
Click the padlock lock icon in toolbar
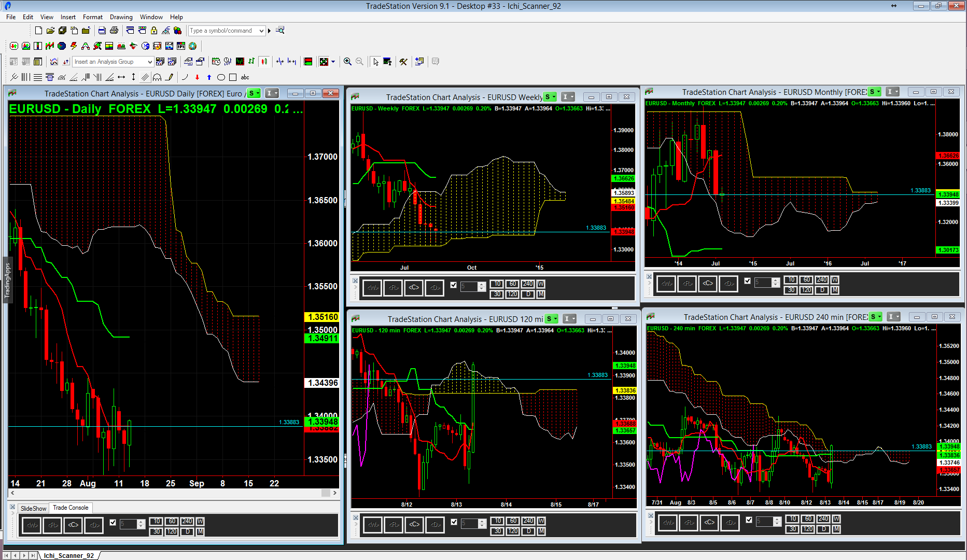point(154,31)
